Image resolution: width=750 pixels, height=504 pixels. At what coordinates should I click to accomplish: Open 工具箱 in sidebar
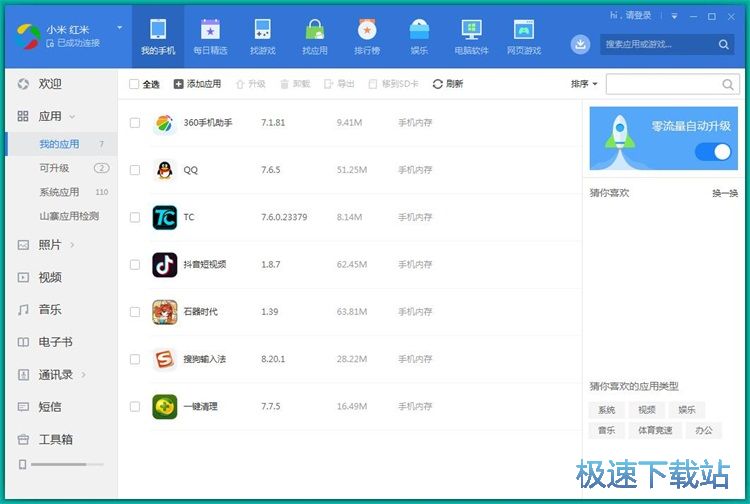pos(61,439)
